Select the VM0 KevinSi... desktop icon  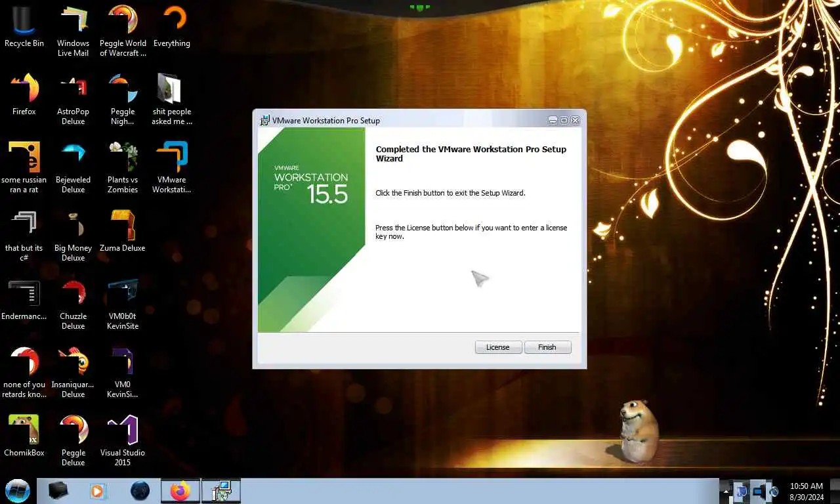tap(123, 373)
